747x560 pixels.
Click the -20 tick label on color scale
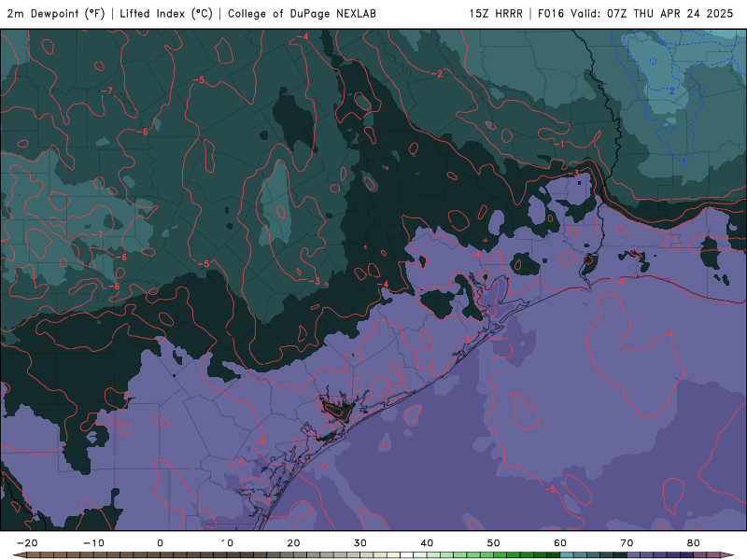[27, 543]
